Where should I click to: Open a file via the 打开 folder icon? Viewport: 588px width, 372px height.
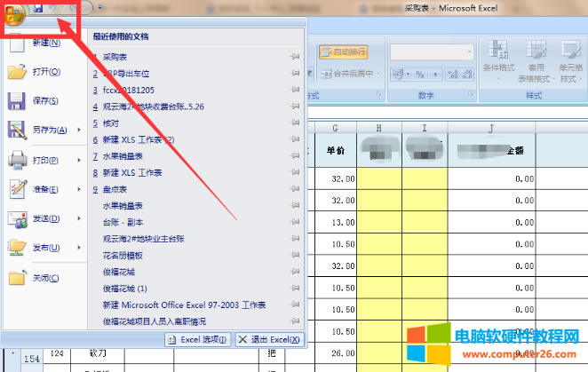(17, 73)
